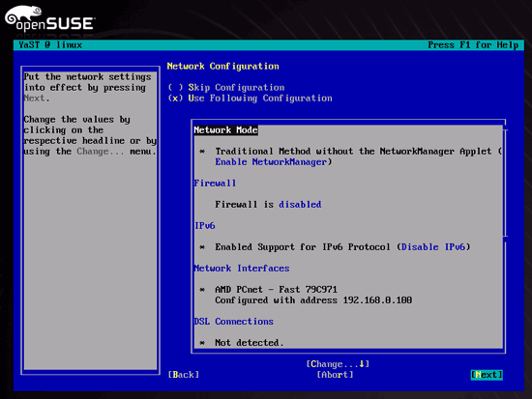
Task: Open the Network Interfaces headline
Action: pos(242,269)
